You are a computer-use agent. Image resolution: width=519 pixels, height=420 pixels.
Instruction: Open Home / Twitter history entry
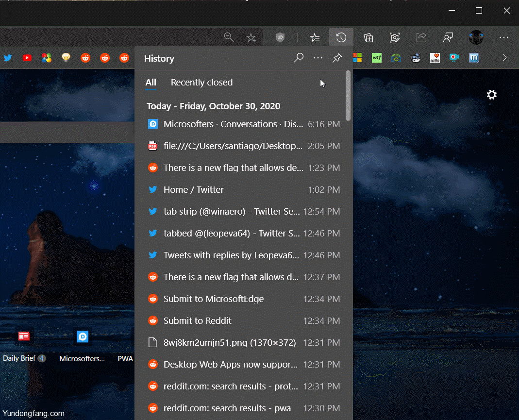[x=194, y=190]
